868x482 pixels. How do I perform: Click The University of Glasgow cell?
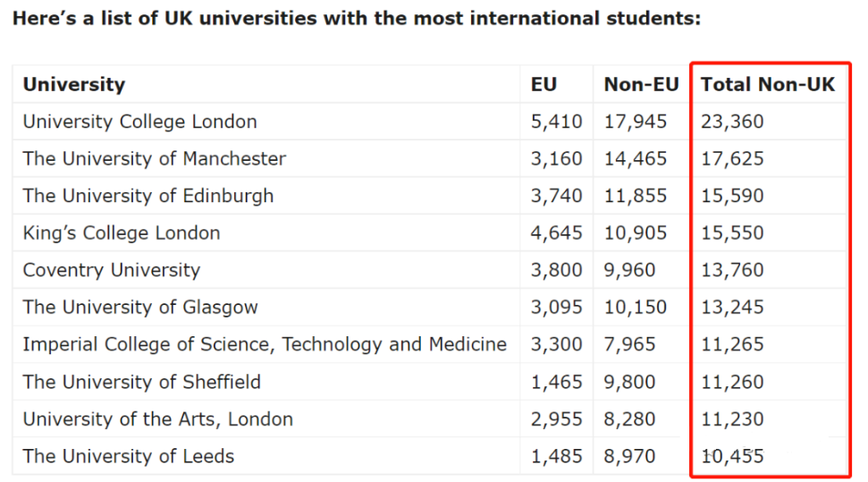coord(140,308)
